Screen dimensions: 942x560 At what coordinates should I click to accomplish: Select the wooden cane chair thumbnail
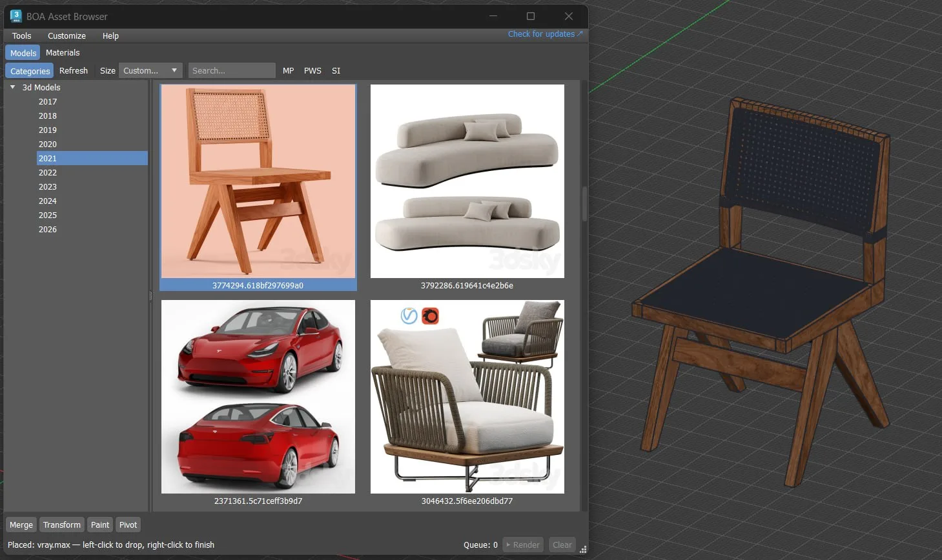[x=258, y=181]
